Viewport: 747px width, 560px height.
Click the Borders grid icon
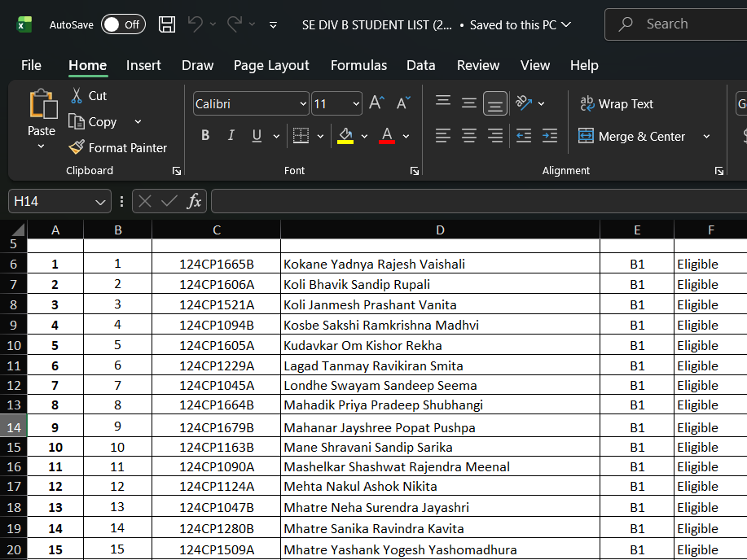click(301, 136)
